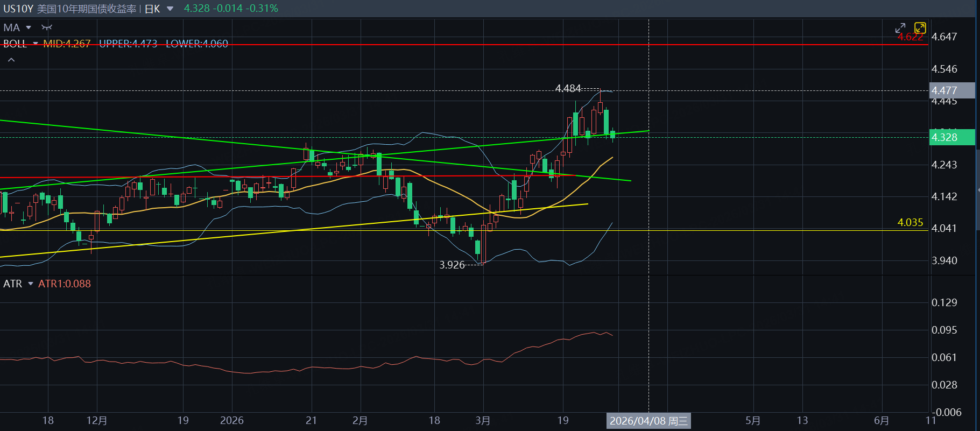
Task: Click the 2026/04/08 crosshair date label
Action: point(648,421)
